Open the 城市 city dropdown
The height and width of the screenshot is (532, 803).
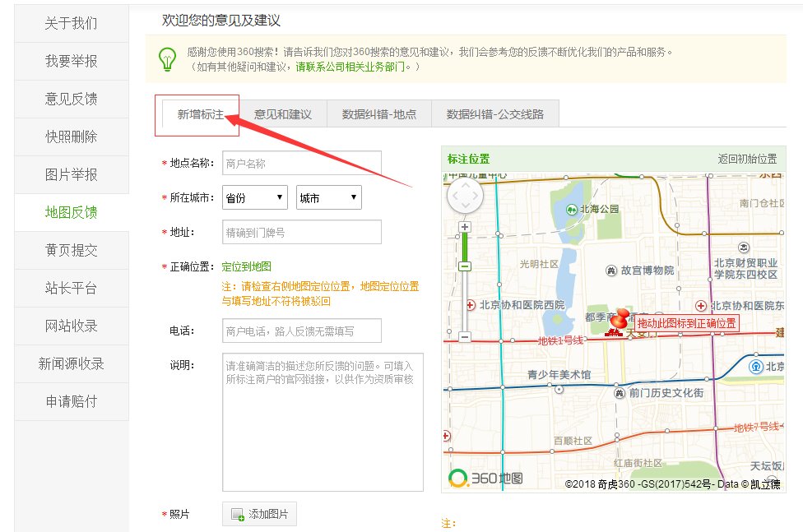[x=328, y=197]
